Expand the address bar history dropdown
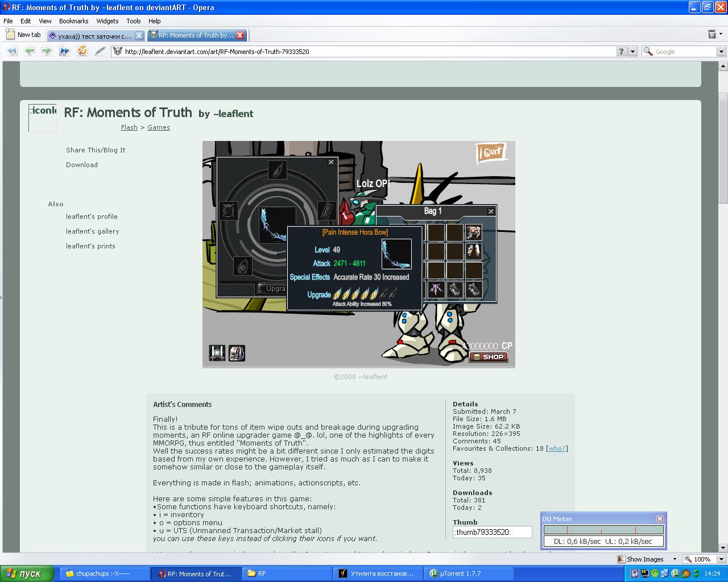The width and height of the screenshot is (728, 582). [x=632, y=51]
